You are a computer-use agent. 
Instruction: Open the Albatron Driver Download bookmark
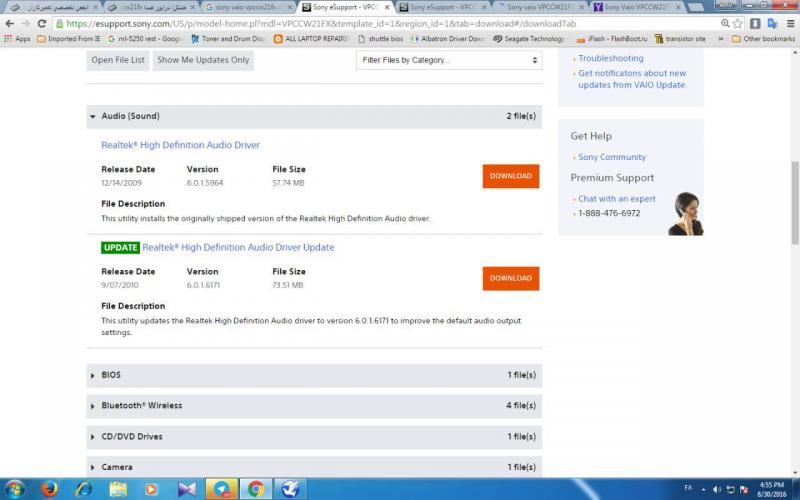click(x=447, y=39)
